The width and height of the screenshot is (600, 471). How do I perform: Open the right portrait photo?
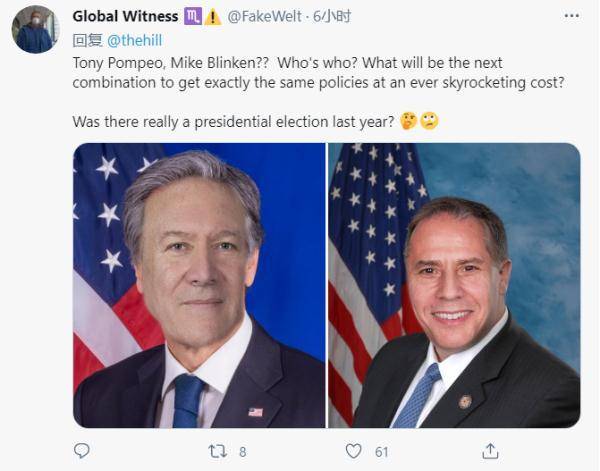454,285
